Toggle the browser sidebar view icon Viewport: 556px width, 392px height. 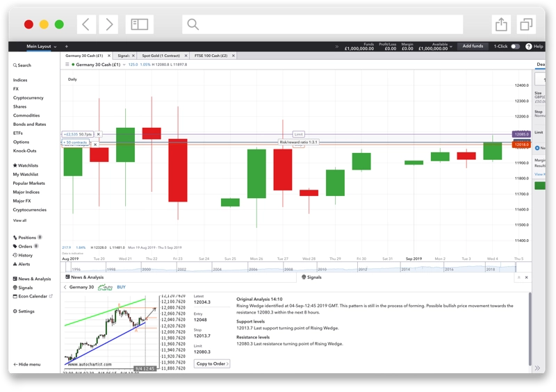tap(140, 24)
